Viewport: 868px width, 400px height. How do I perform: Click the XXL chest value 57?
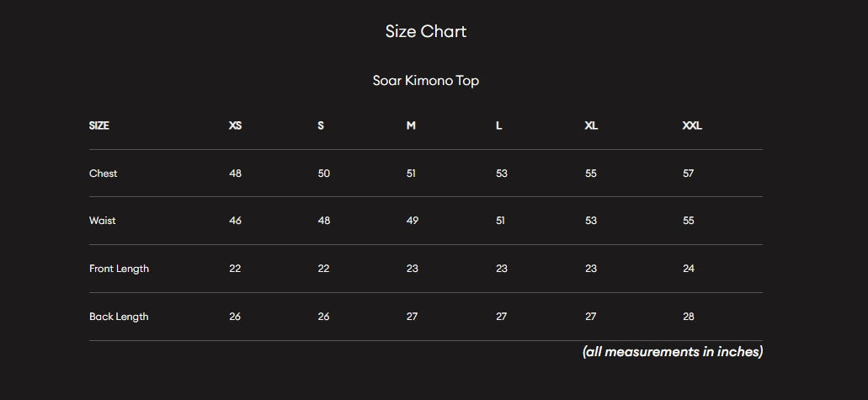(x=689, y=173)
